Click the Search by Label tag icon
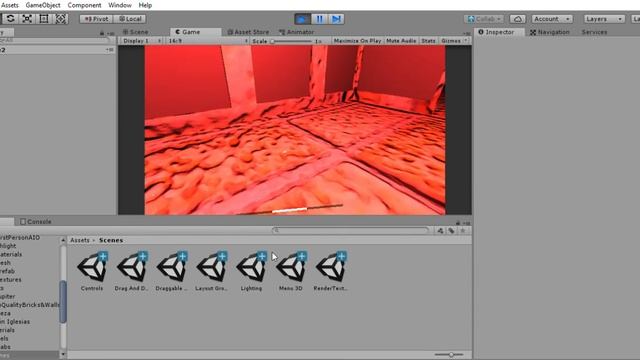Image resolution: width=640 pixels, height=360 pixels. coord(451,231)
